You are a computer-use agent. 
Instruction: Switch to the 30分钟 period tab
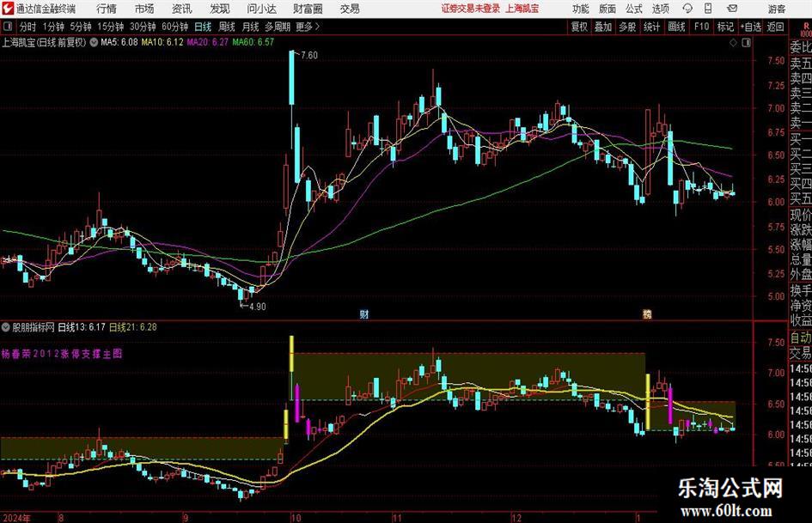click(143, 27)
